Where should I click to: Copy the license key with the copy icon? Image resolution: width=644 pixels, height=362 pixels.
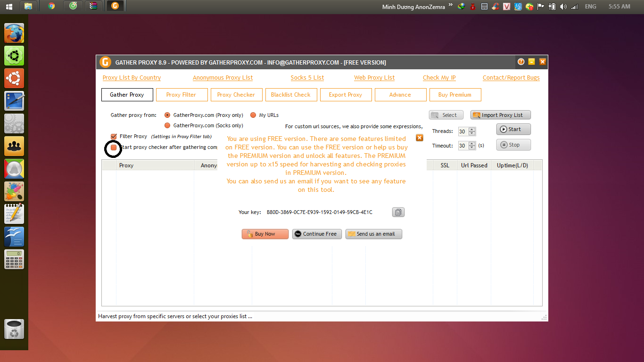398,212
